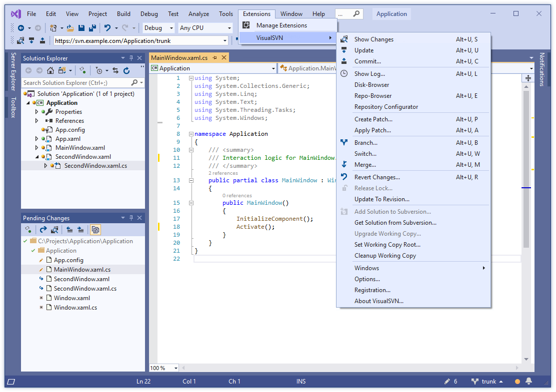Toggle auto-hide pin on Solution Explorer

click(x=131, y=58)
